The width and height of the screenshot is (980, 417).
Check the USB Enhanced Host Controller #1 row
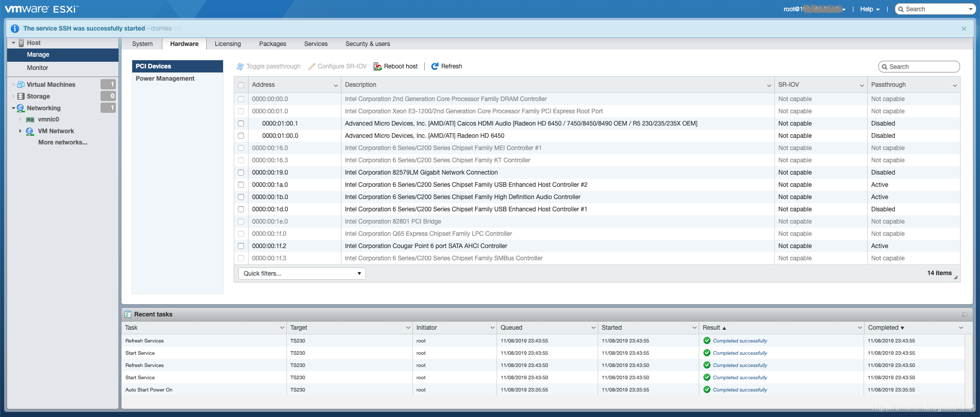241,209
